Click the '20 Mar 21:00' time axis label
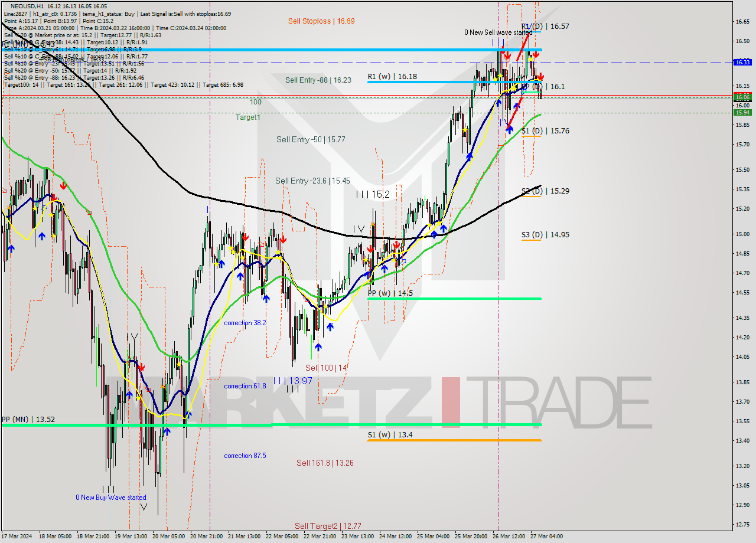The width and height of the screenshot is (756, 543). [206, 537]
